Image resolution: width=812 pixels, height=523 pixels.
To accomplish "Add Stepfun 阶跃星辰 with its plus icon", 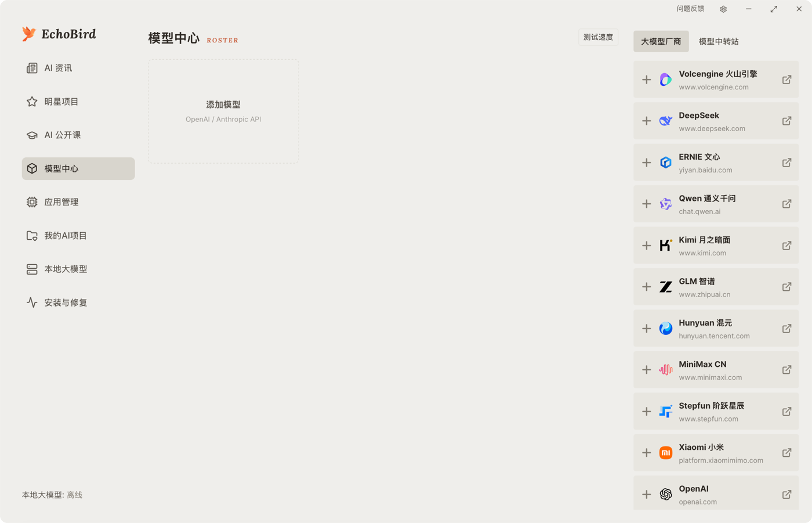I will 647,412.
